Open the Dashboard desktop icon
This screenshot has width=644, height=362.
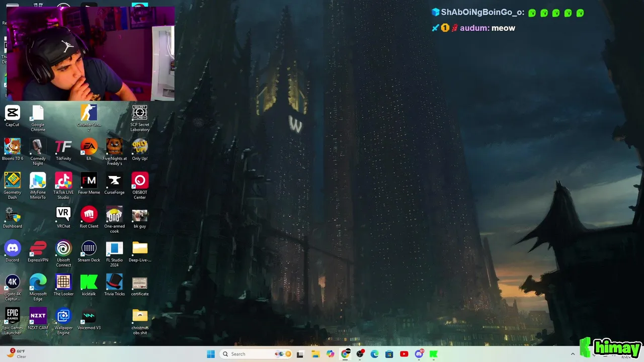tap(12, 218)
